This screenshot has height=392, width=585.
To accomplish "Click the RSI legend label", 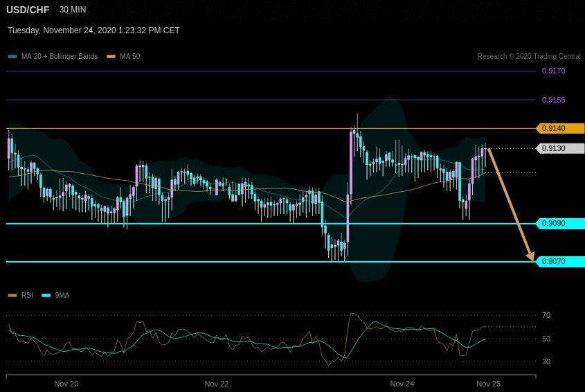I will (27, 295).
